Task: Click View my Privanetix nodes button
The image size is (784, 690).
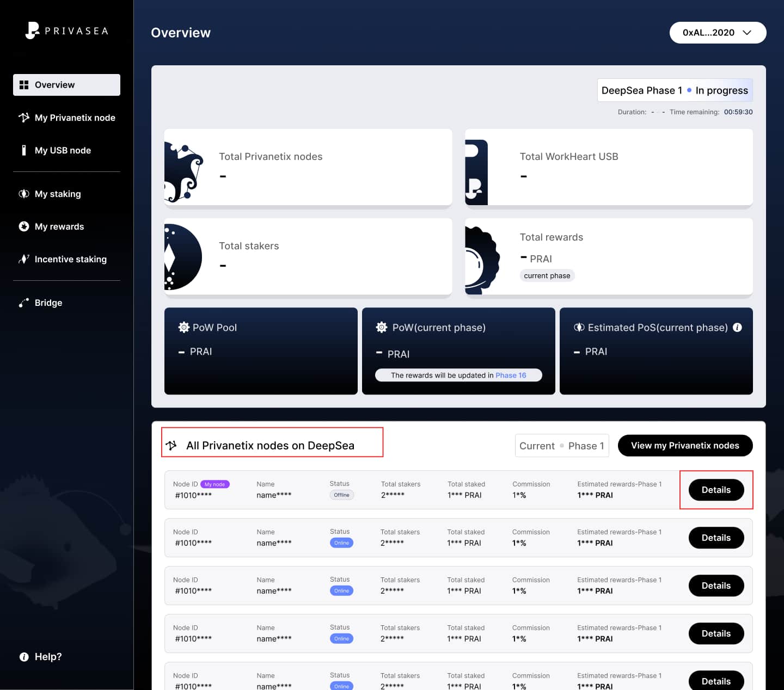Action: point(685,446)
